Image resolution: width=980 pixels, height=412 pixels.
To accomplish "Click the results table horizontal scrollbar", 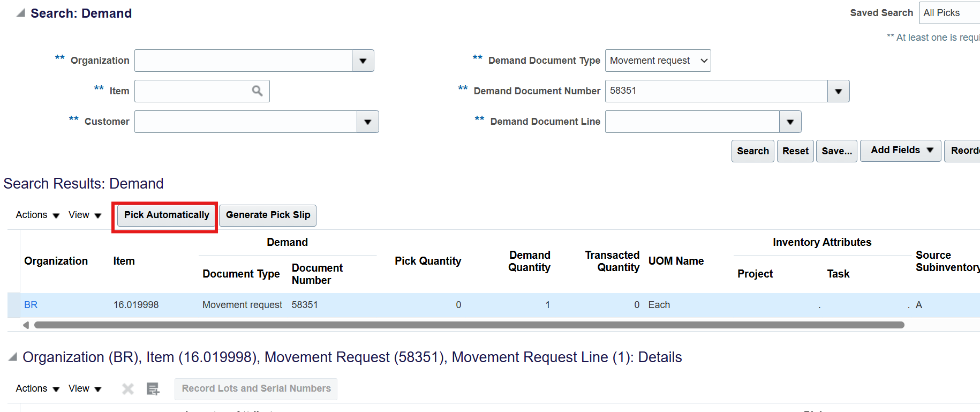I will tap(469, 325).
